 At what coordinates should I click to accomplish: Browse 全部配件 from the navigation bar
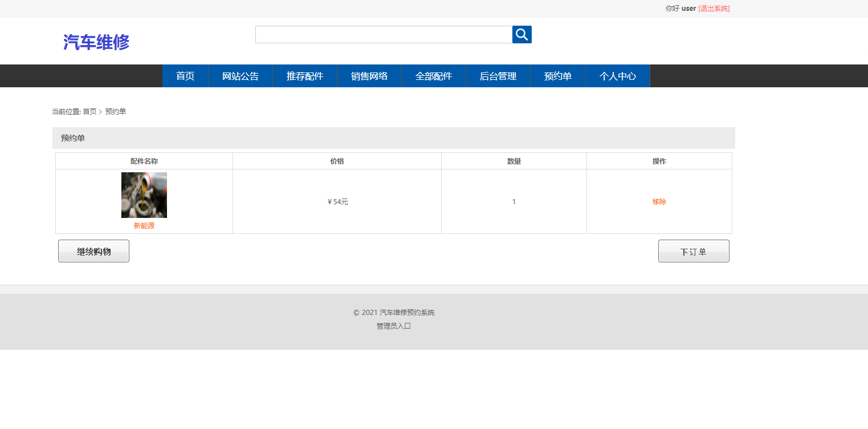click(x=434, y=76)
